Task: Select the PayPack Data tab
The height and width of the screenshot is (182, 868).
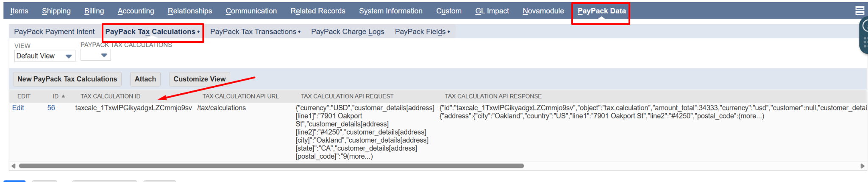Action: (x=601, y=11)
